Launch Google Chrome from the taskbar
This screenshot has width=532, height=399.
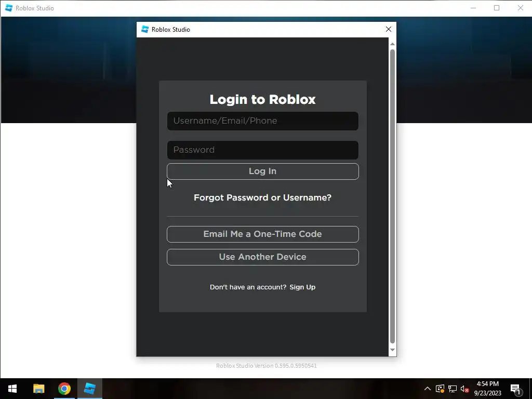pos(64,389)
